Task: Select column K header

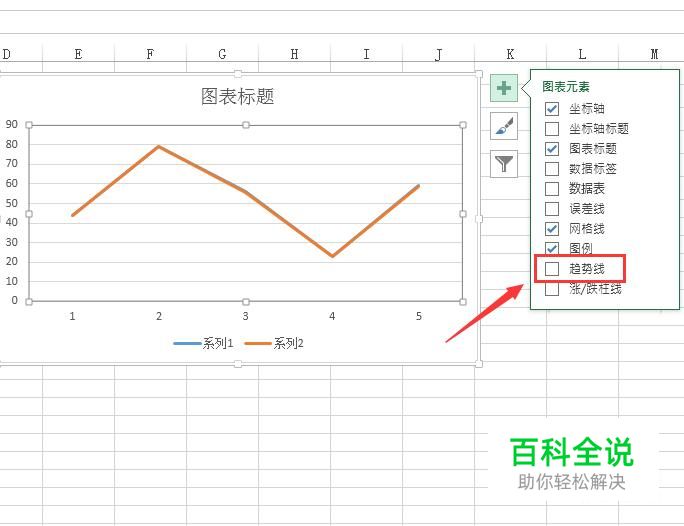Action: [x=510, y=54]
